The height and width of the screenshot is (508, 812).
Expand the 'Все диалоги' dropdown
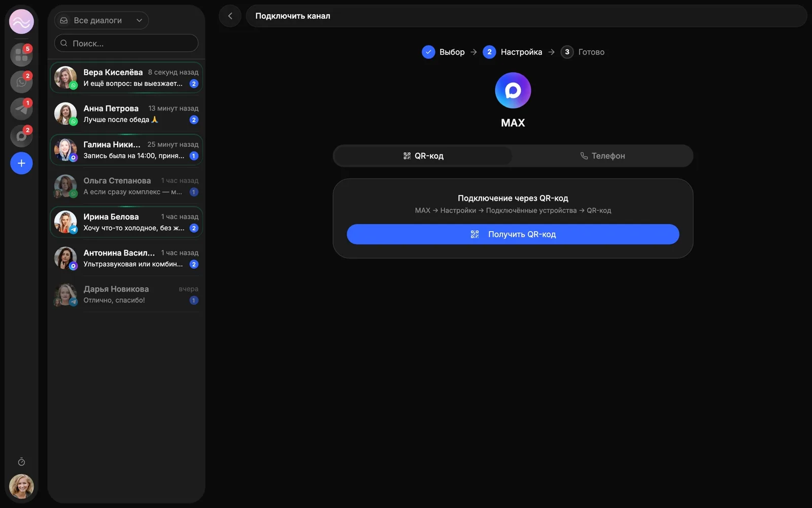tap(101, 20)
